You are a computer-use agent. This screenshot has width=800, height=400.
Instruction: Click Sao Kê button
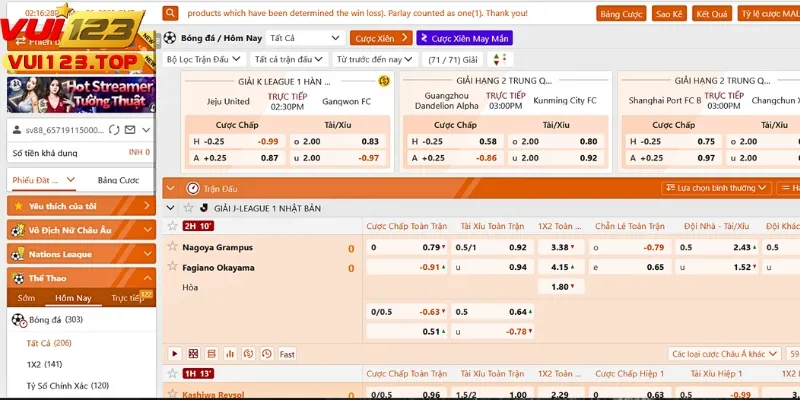tap(669, 14)
